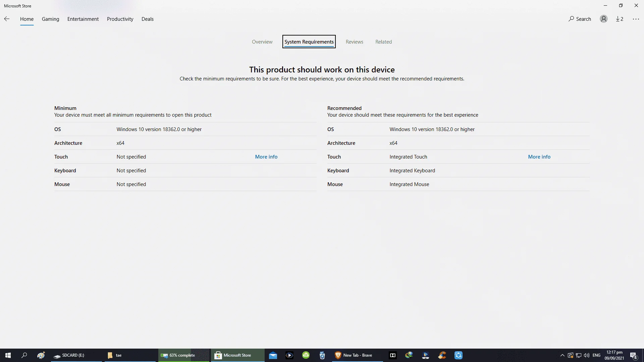
Task: Switch to the Related tab
Action: coord(383,42)
